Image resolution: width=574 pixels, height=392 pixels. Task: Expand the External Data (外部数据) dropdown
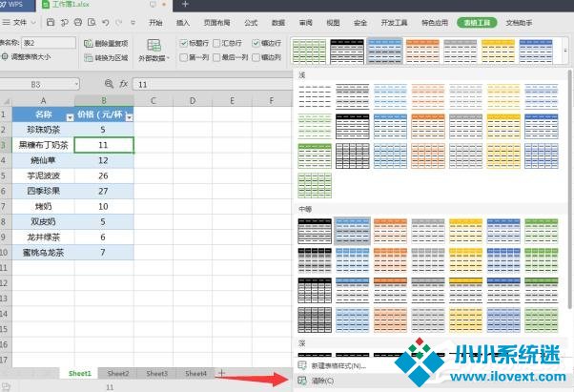(153, 58)
